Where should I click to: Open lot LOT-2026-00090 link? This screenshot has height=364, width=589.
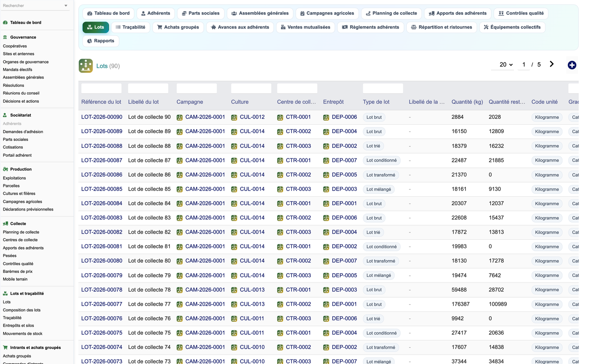pyautogui.click(x=102, y=117)
